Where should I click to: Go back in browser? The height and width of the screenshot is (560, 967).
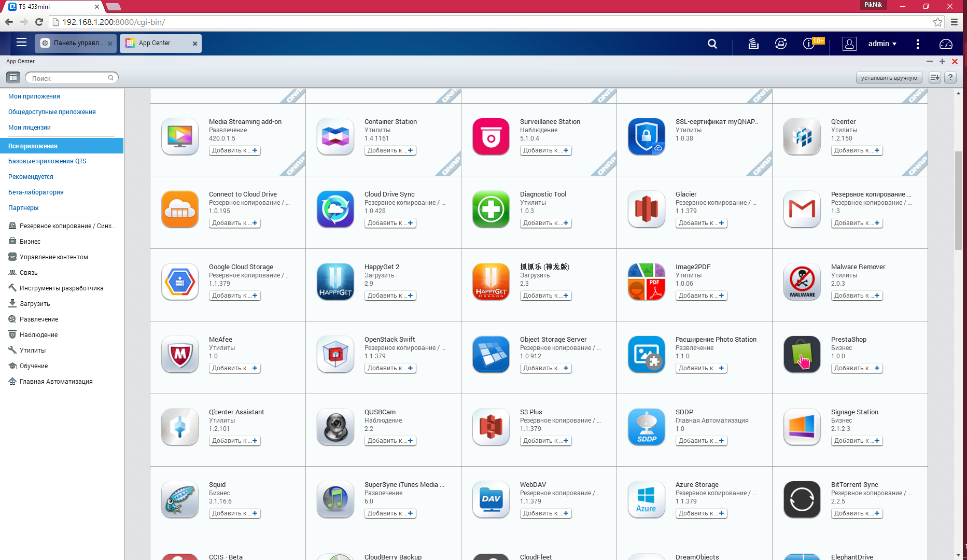9,22
